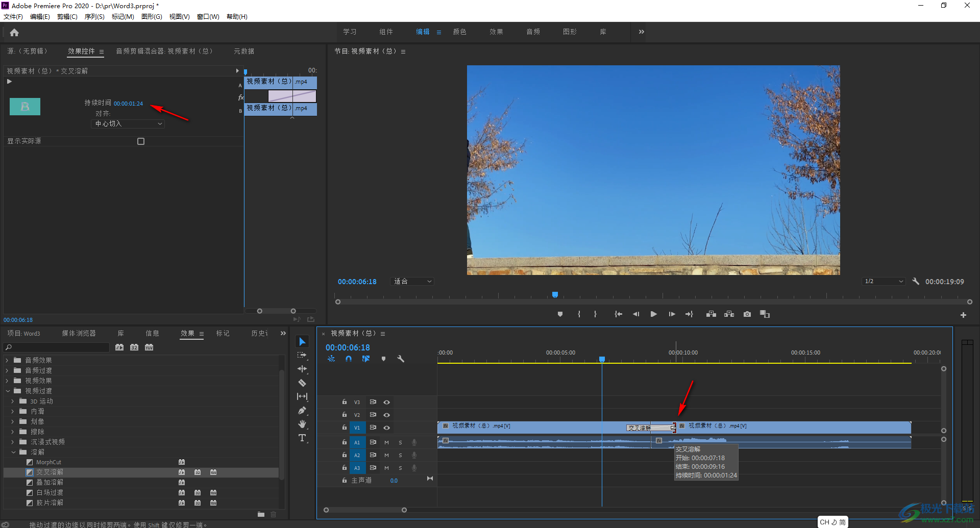Viewport: 980px width, 528px height.
Task: Open the alignment dropdown 中心切入
Action: 128,124
